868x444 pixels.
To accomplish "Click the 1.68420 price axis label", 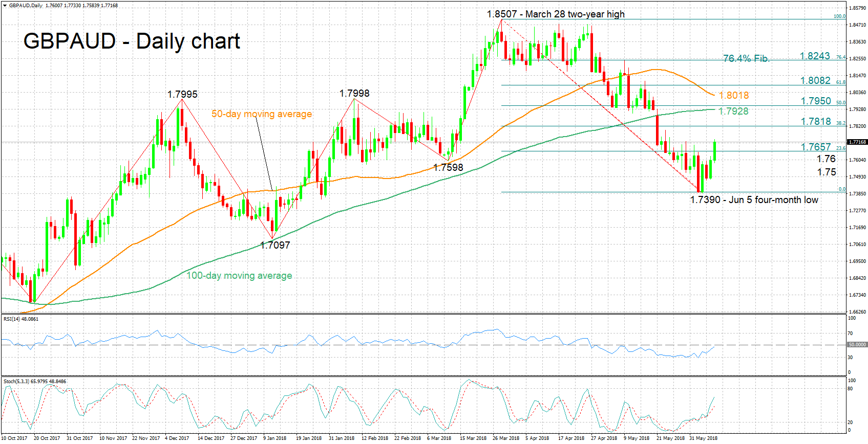I will click(858, 278).
